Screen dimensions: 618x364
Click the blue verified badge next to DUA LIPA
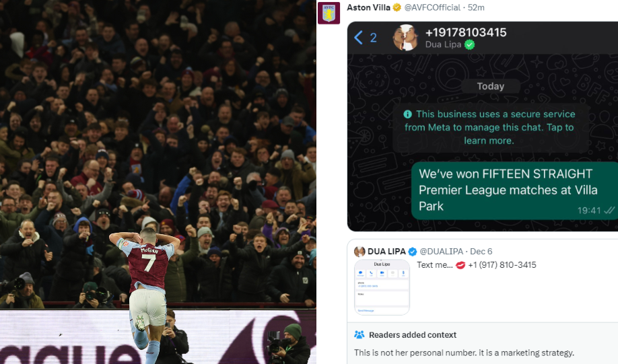[x=412, y=252]
